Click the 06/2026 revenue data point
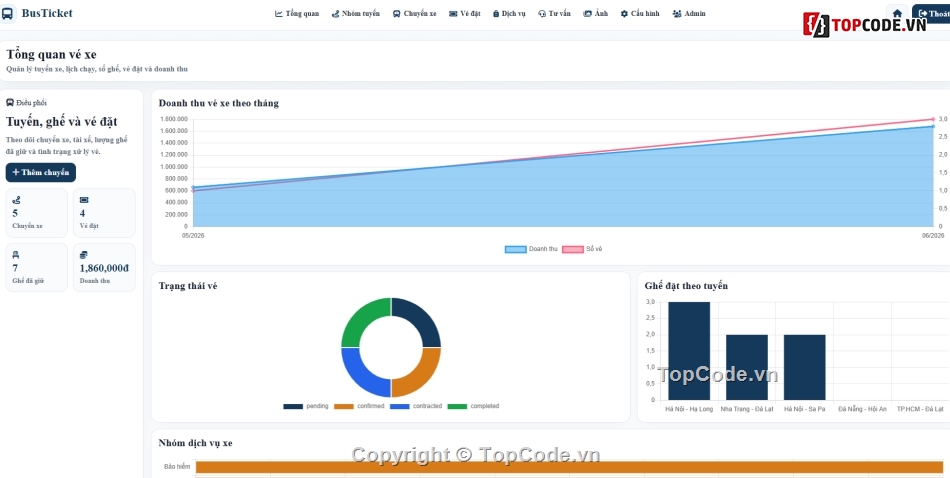Image resolution: width=950 pixels, height=478 pixels. 933,126
